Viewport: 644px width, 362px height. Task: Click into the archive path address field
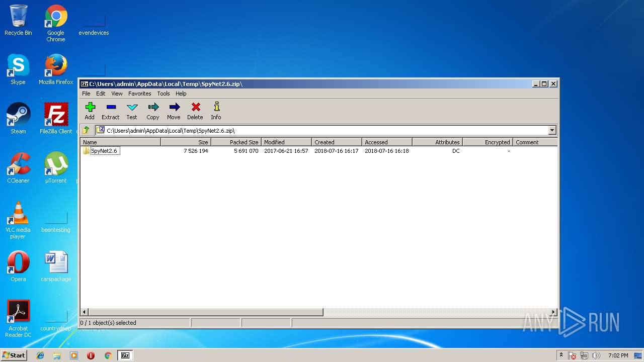pyautogui.click(x=322, y=130)
